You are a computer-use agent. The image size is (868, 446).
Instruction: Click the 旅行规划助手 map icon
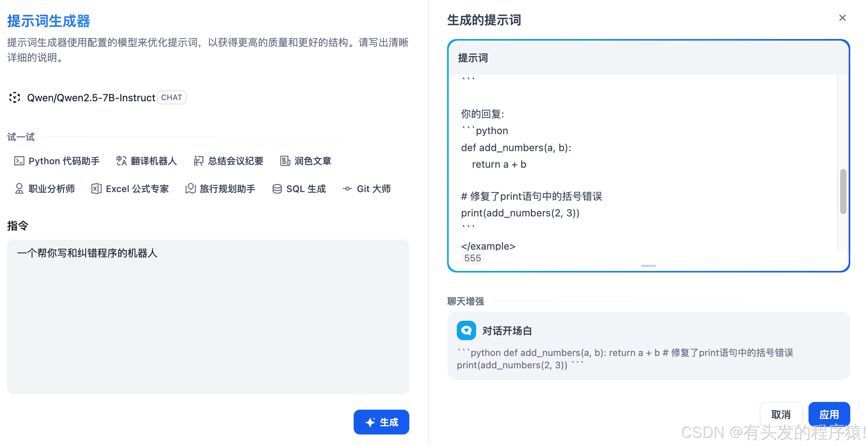pos(190,189)
